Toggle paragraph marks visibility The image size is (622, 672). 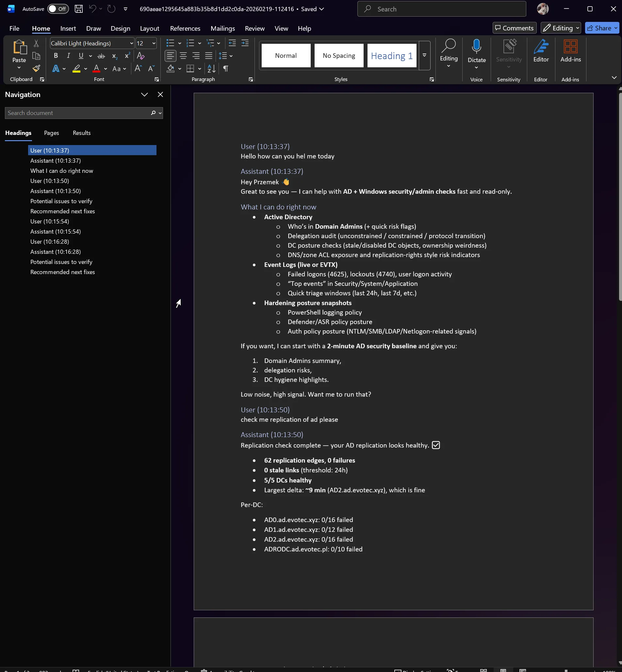pyautogui.click(x=225, y=69)
